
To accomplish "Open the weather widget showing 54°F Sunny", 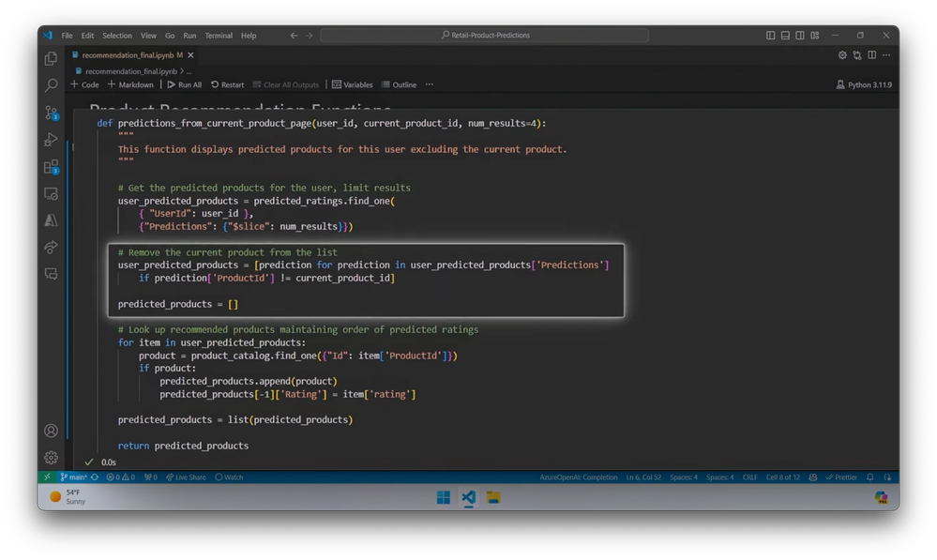I will (x=68, y=496).
